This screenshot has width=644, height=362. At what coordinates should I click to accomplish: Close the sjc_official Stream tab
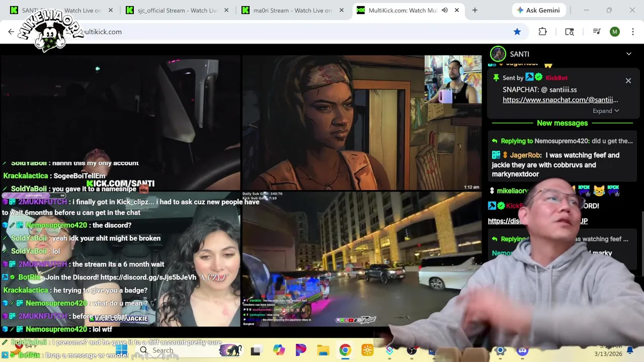pos(226,10)
